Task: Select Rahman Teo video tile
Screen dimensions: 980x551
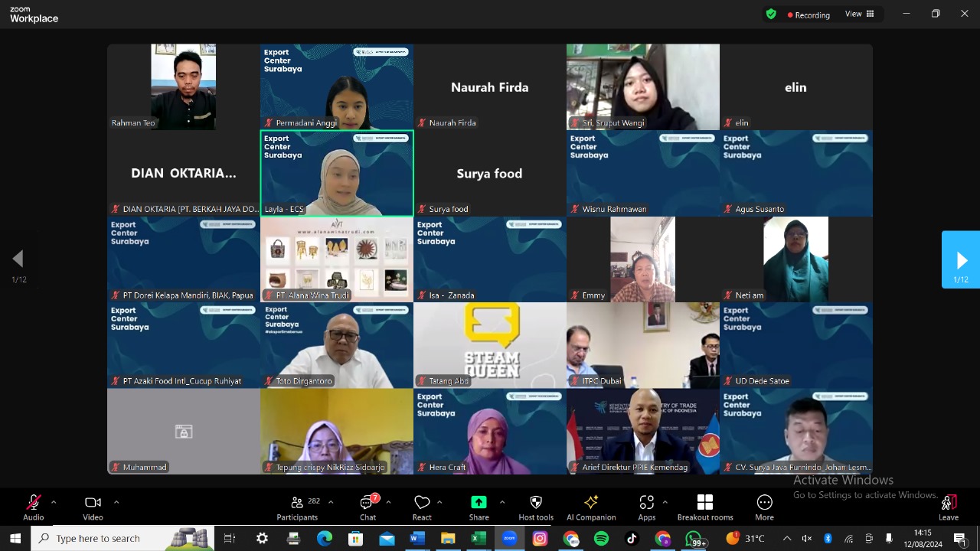Action: coord(184,86)
